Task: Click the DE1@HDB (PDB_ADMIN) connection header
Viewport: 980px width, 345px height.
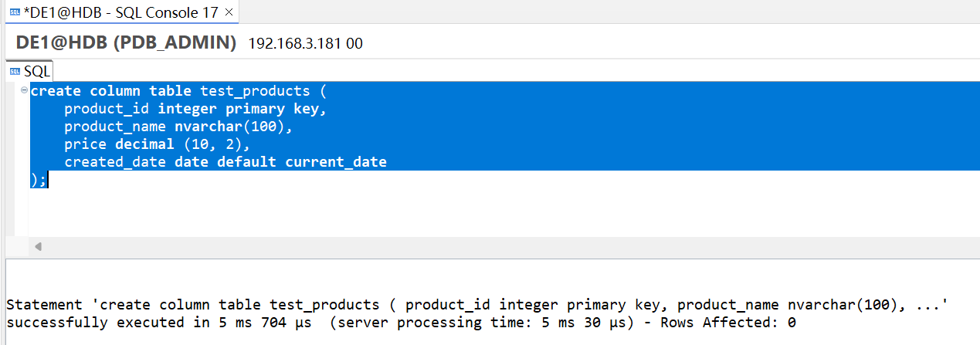Action: [126, 43]
